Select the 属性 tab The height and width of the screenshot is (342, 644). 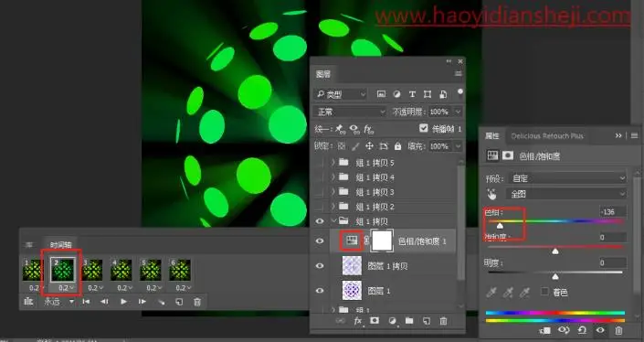pos(492,136)
